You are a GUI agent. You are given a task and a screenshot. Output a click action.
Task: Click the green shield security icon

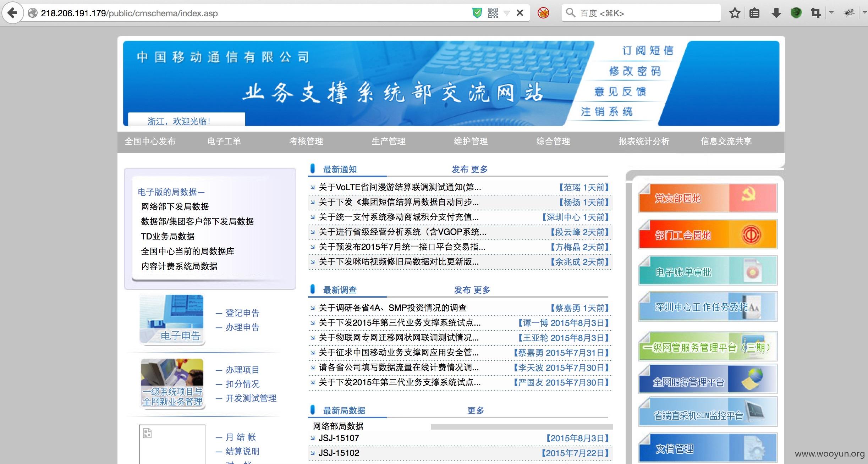pos(477,13)
